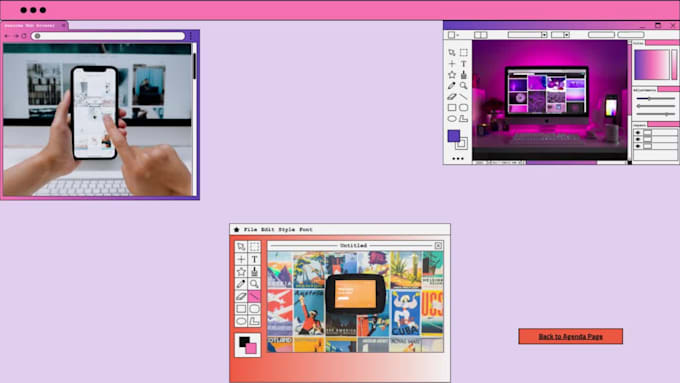Open browser three-dot menu
Image resolution: width=680 pixels, height=383 pixels.
coord(191,36)
